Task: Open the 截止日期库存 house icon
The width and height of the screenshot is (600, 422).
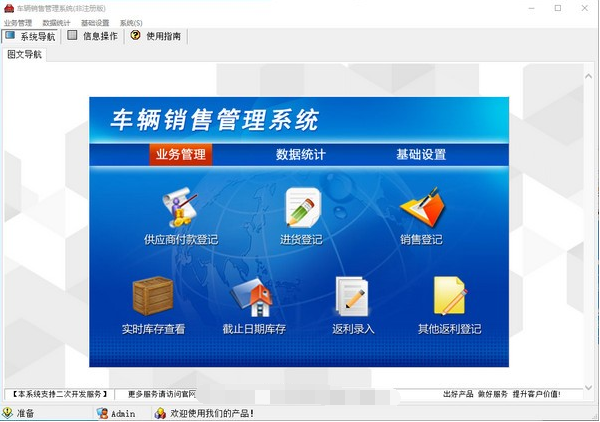Action: (x=251, y=297)
